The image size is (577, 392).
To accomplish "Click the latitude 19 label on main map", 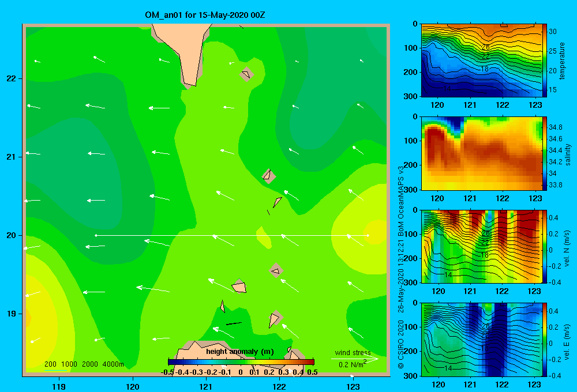I will click(x=12, y=314).
